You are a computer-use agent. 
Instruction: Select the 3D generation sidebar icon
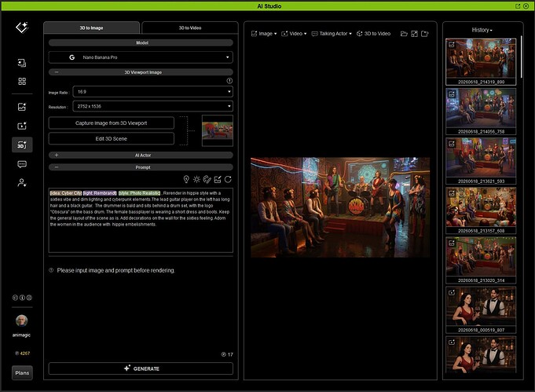[x=22, y=145]
